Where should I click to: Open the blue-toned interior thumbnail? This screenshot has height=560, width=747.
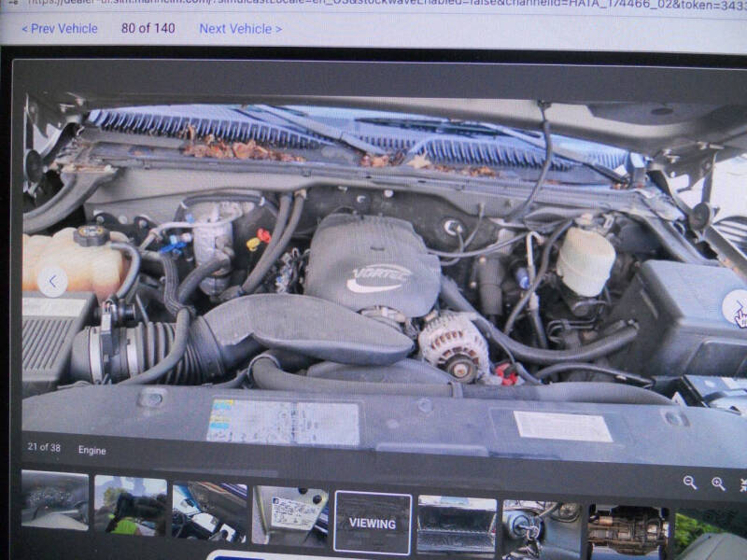point(209,512)
